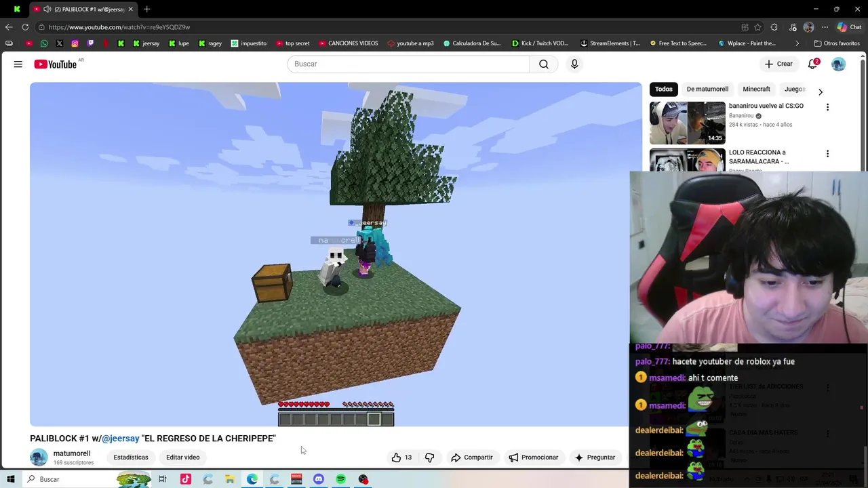The height and width of the screenshot is (488, 868).
Task: Open the 'Wplace - Paint the...' bookmark
Action: tap(747, 43)
